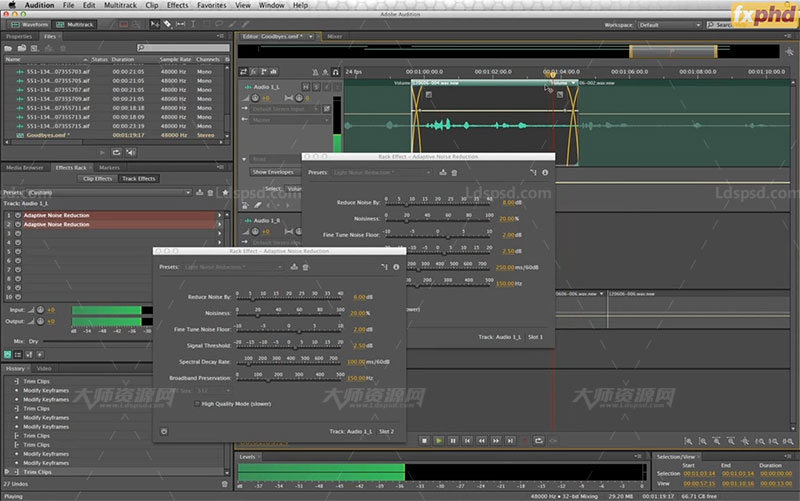Open the Apple menu

point(12,5)
